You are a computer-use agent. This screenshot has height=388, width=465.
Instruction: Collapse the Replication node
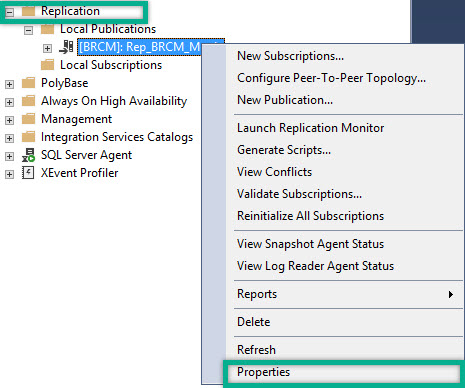(x=9, y=12)
